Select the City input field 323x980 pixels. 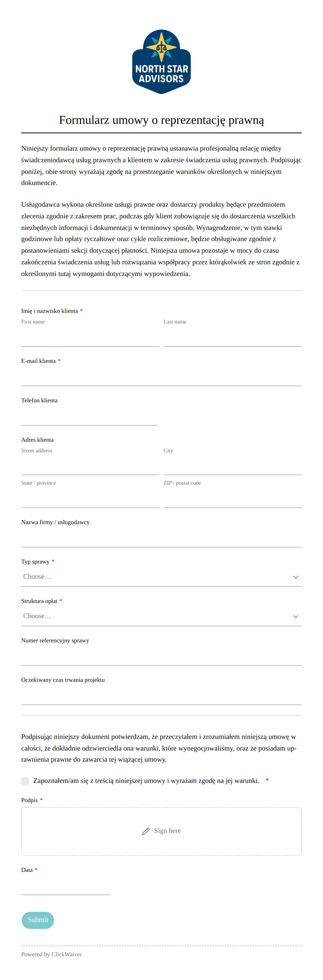point(233,465)
